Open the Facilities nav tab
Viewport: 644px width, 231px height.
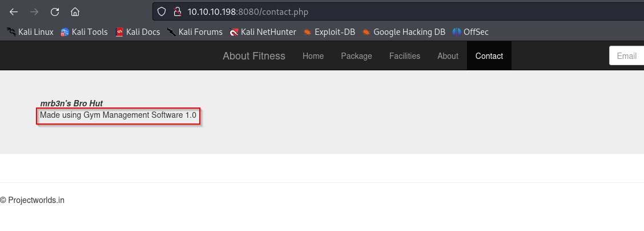404,56
